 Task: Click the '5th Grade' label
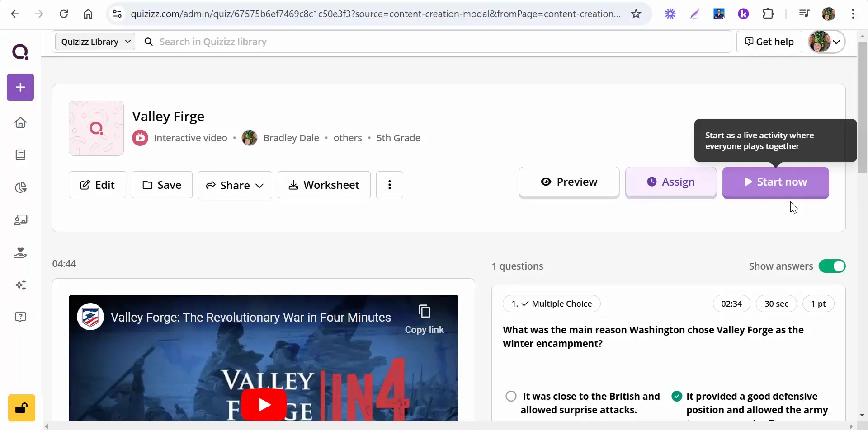click(398, 138)
